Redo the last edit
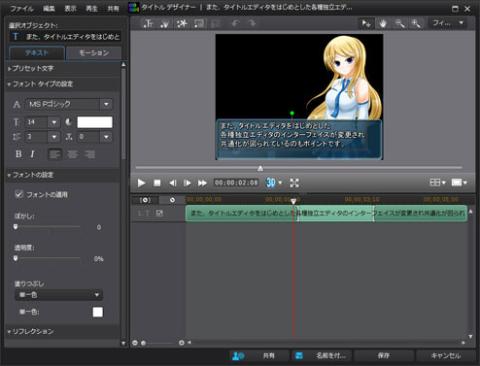This screenshot has width=480, height=366. [252, 23]
